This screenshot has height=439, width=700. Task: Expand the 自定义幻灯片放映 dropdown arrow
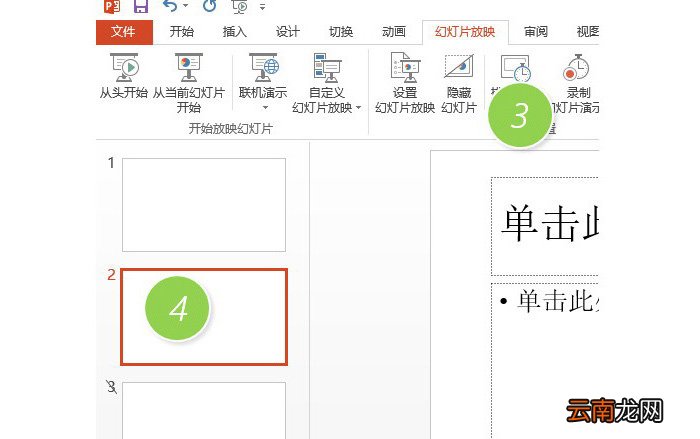[x=358, y=108]
